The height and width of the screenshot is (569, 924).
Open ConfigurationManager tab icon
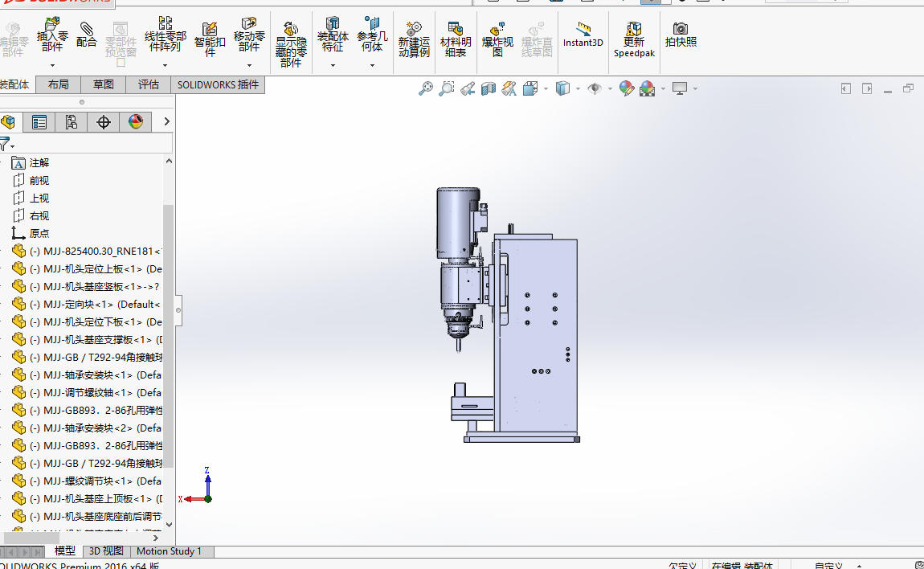pyautogui.click(x=72, y=122)
